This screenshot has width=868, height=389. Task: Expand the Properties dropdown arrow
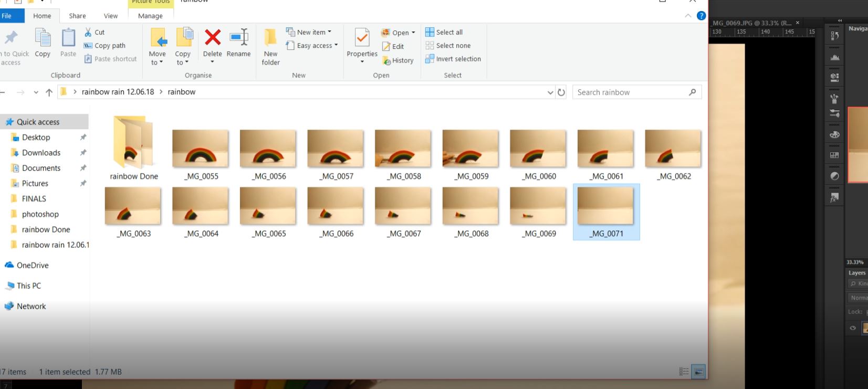[362, 62]
